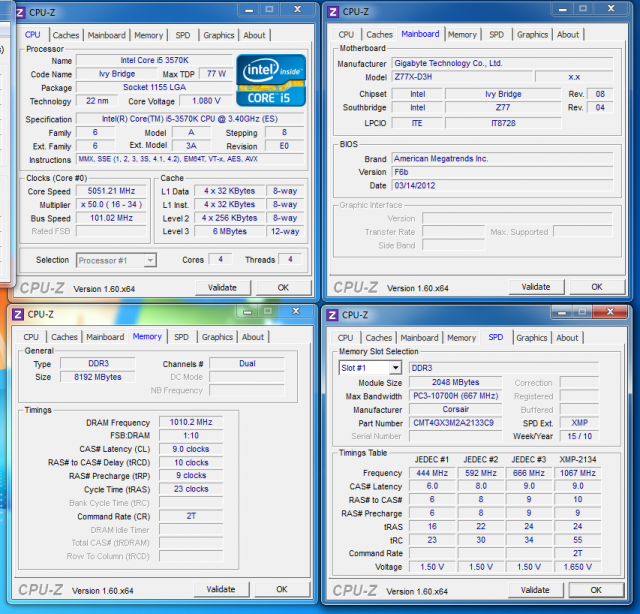This screenshot has height=614, width=640.
Task: Click the Multiplier value x 50.0
Action: [x=111, y=204]
